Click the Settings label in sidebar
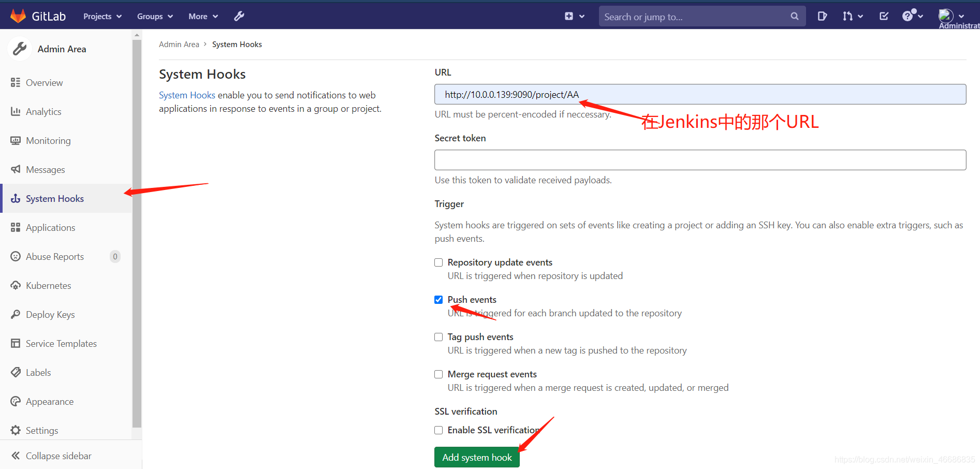The width and height of the screenshot is (980, 469). (x=42, y=431)
